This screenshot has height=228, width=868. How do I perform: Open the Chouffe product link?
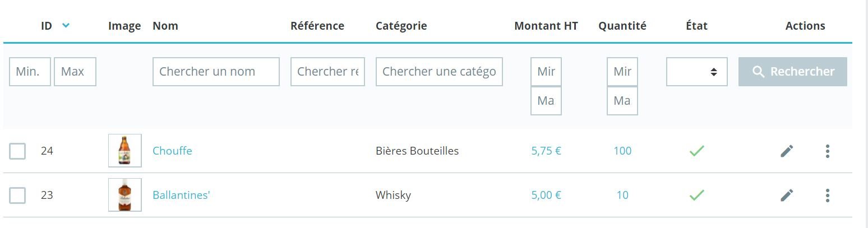[172, 151]
